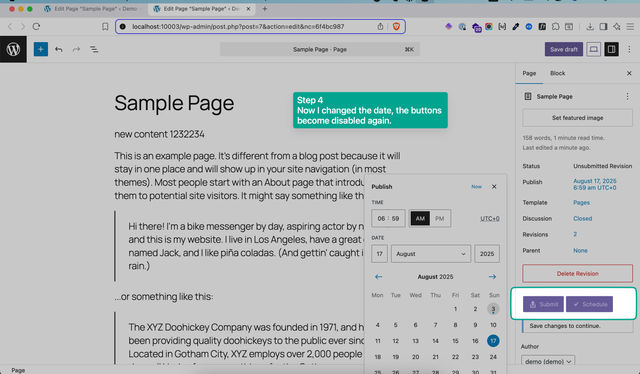
Task: Click the Schedule button
Action: click(x=589, y=304)
